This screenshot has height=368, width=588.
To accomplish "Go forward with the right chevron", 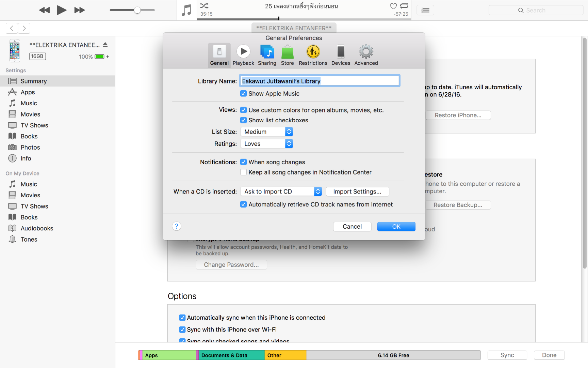I will [24, 28].
